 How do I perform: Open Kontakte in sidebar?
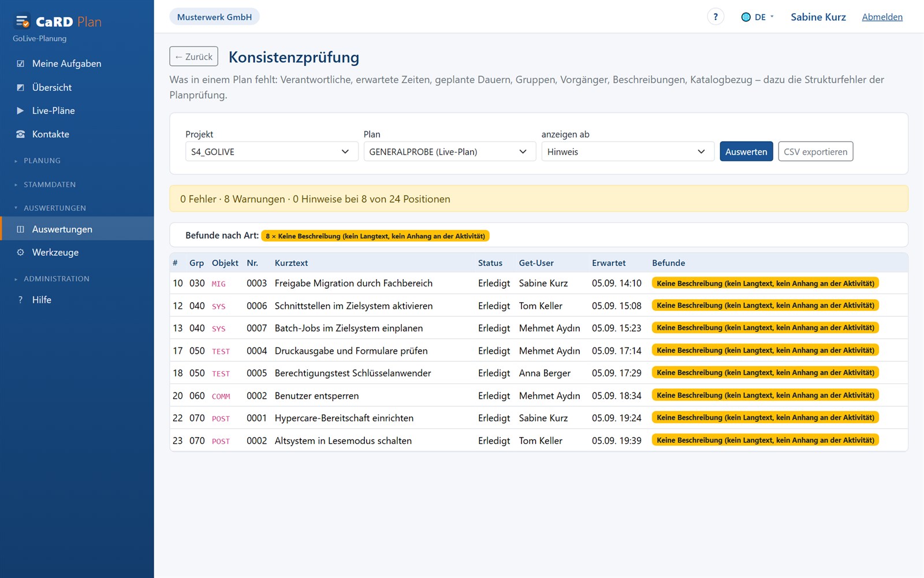[x=77, y=134]
